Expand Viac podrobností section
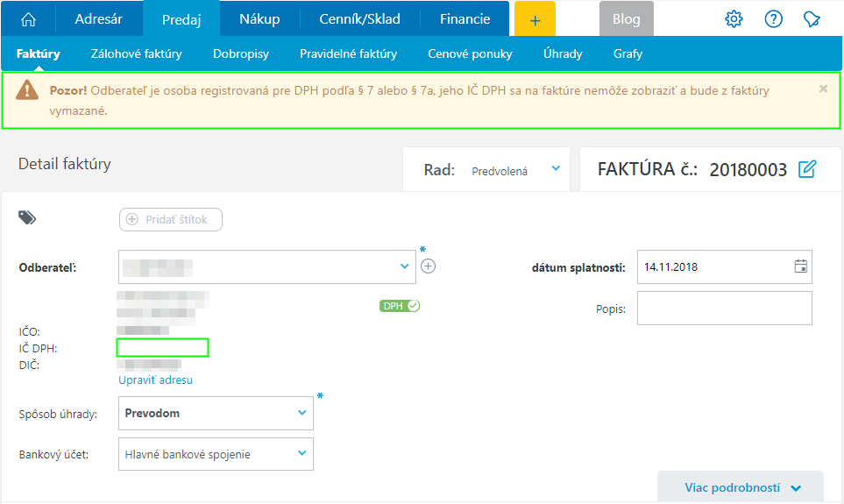This screenshot has width=844, height=504. pos(741,488)
